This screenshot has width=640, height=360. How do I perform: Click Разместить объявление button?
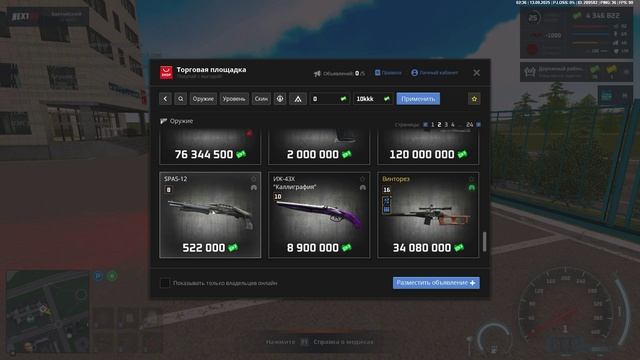point(436,283)
